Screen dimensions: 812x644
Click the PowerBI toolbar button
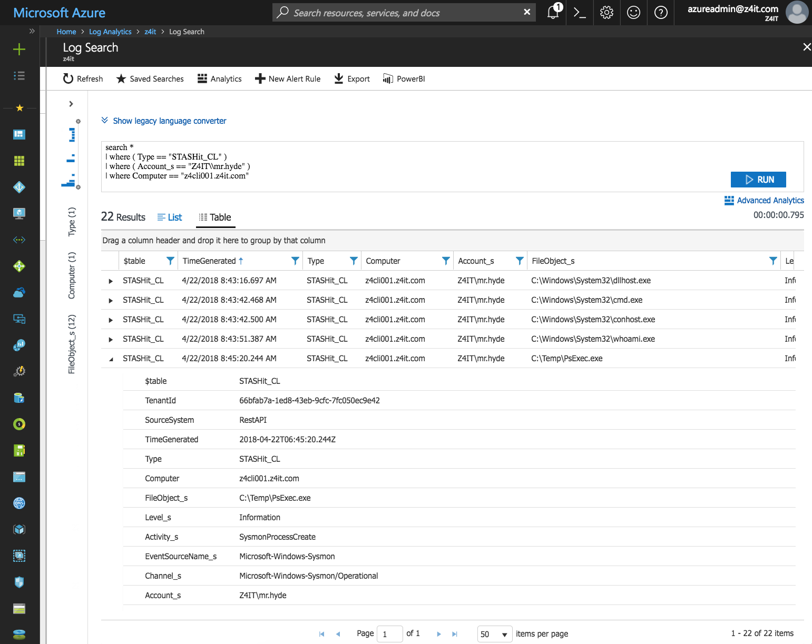pos(404,79)
